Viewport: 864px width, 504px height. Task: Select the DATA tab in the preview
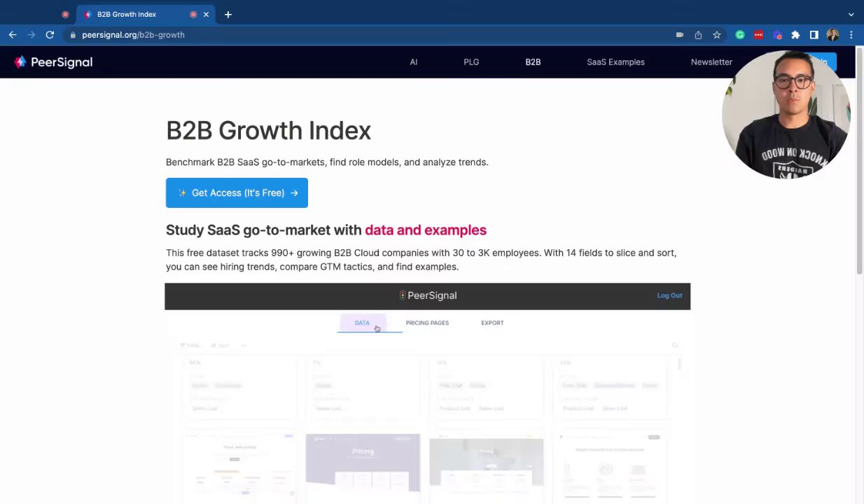coord(362,323)
